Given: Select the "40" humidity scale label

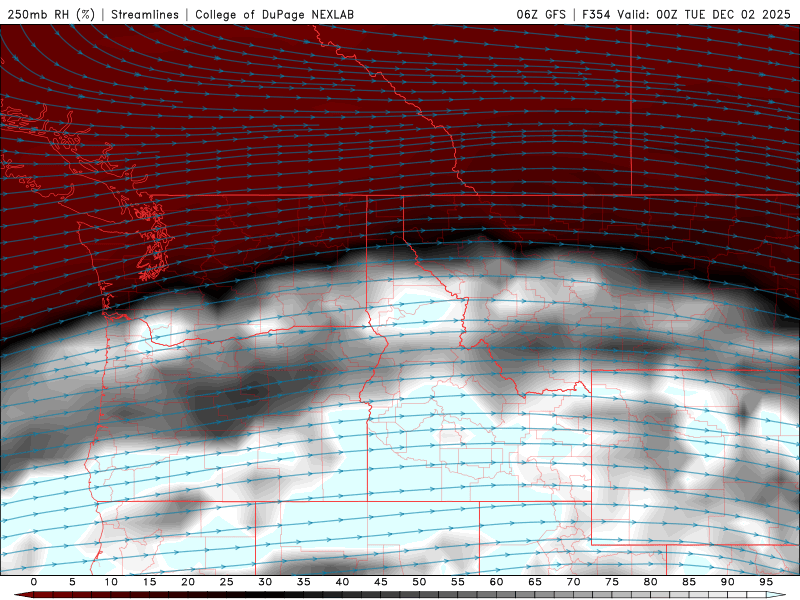Looking at the screenshot, I should 342,582.
